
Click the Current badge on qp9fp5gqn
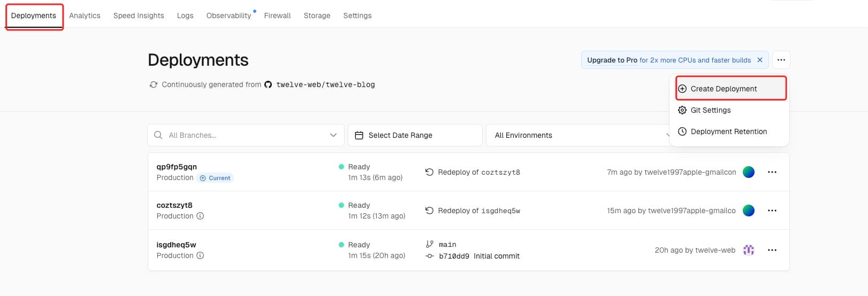215,178
